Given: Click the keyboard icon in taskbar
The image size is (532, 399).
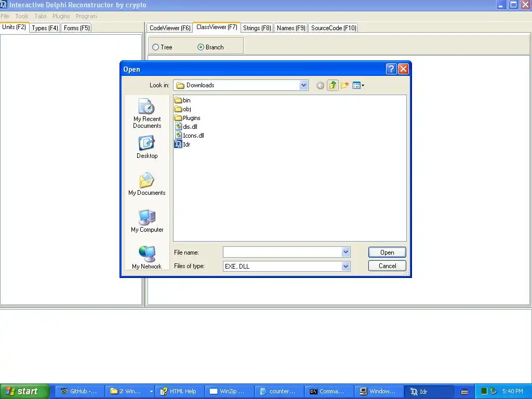Looking at the screenshot, I should 464,392.
